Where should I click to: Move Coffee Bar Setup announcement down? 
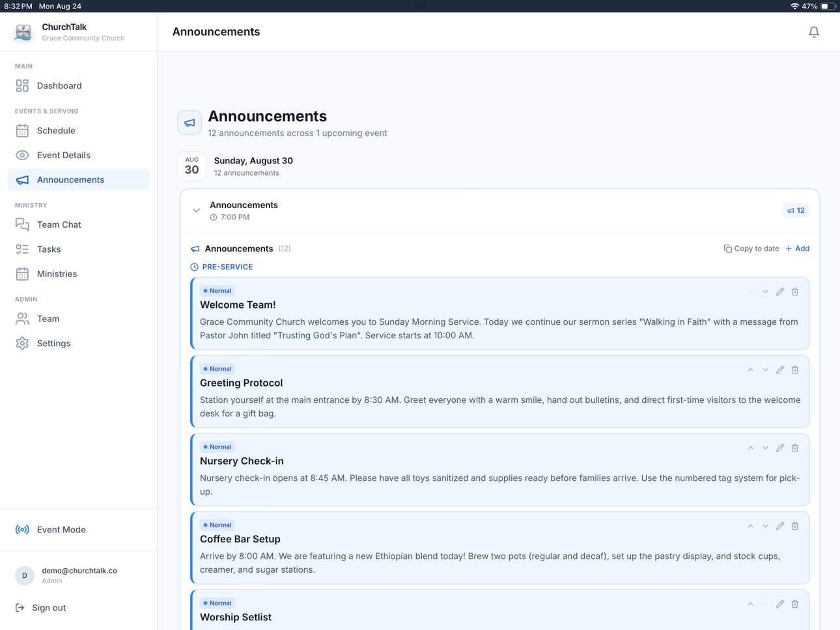pyautogui.click(x=765, y=527)
